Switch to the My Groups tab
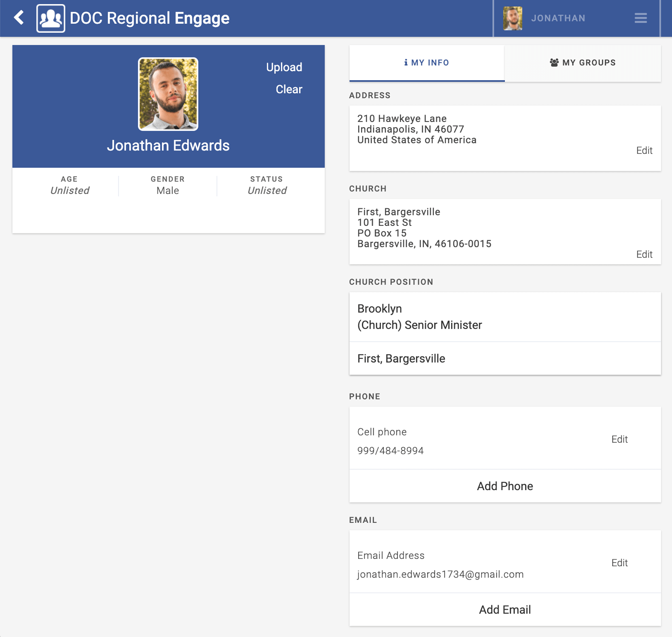The height and width of the screenshot is (637, 672). pyautogui.click(x=583, y=63)
